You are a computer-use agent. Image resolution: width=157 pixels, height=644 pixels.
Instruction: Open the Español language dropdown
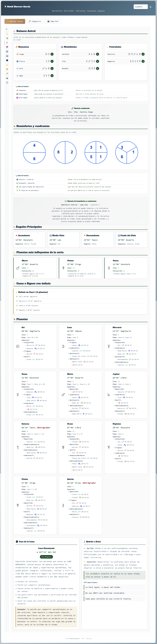tap(141, 7)
